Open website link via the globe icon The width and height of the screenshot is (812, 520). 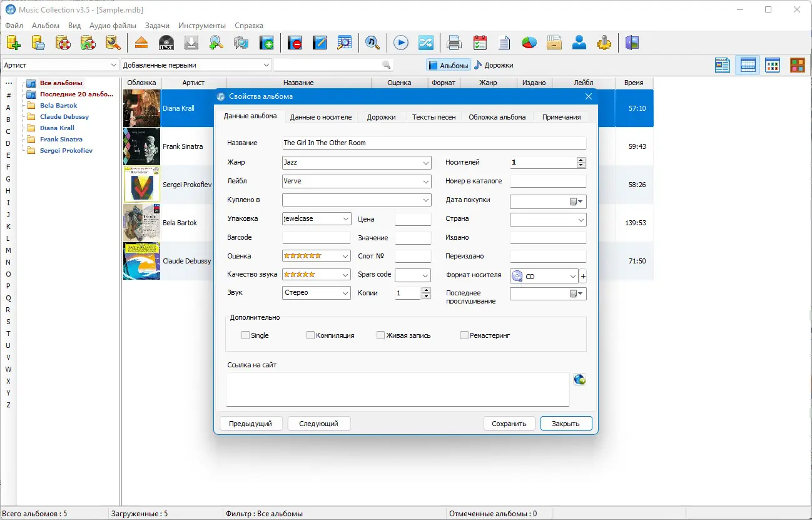[x=579, y=380]
